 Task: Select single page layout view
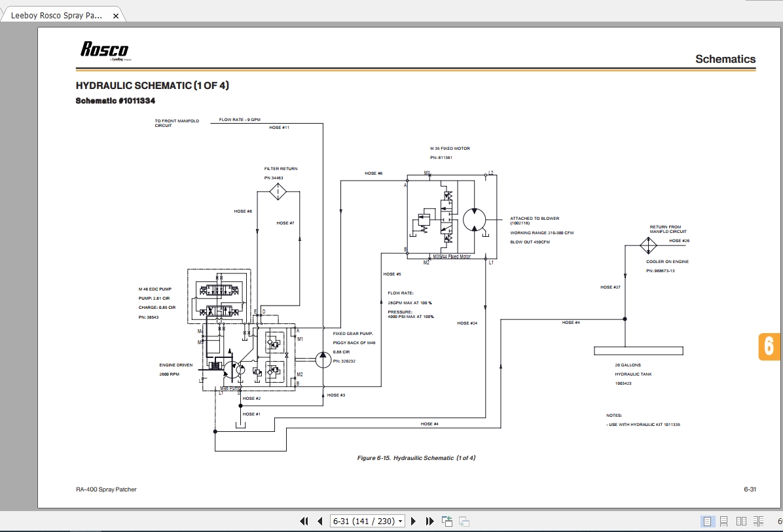[707, 521]
